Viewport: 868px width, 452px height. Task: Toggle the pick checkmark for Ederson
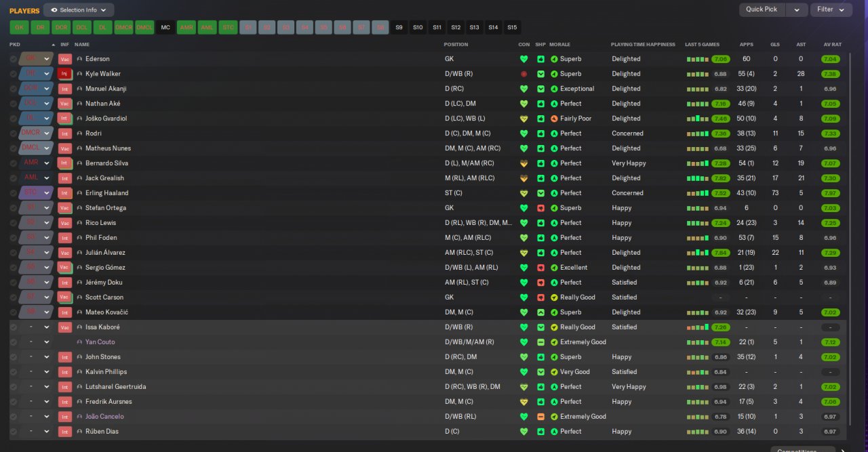pos(14,59)
